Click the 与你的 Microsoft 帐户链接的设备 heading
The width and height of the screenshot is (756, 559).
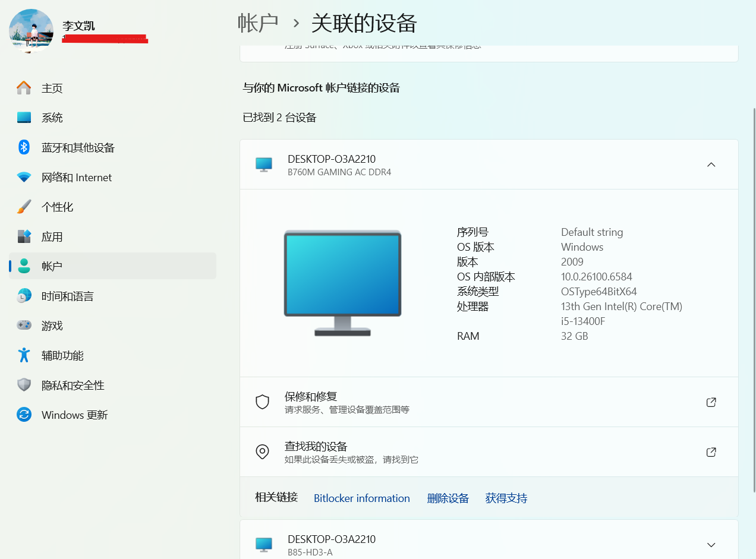tap(321, 88)
